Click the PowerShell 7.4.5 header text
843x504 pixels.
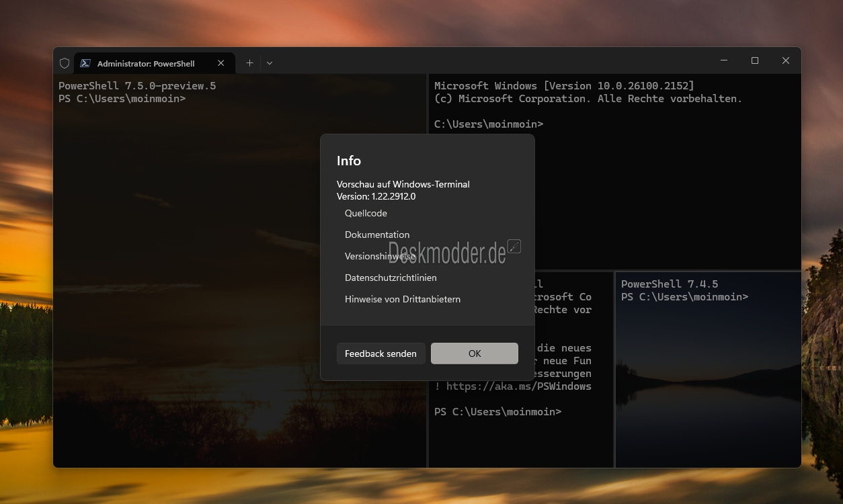click(x=670, y=284)
